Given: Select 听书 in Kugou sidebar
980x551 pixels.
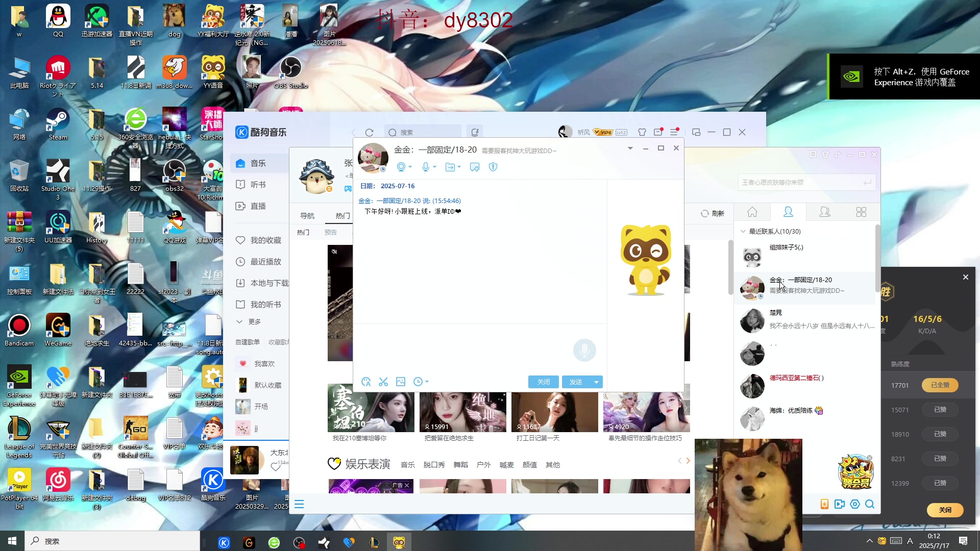Looking at the screenshot, I should pyautogui.click(x=259, y=185).
